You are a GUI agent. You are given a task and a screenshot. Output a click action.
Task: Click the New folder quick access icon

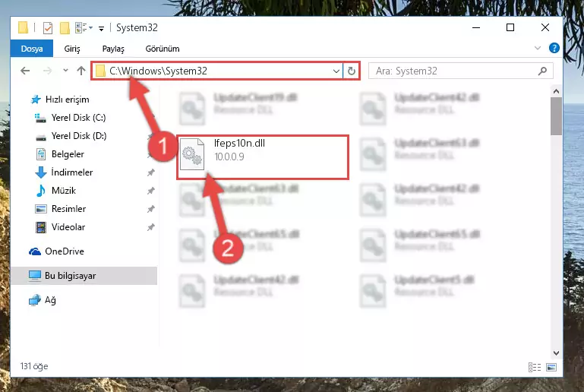click(65, 28)
